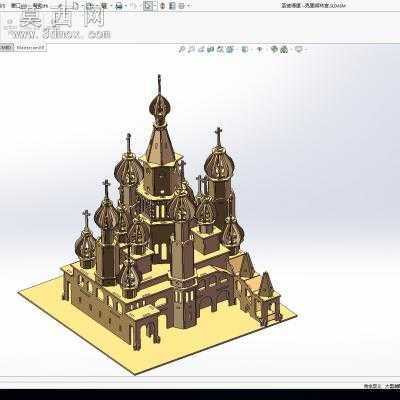
Task: Open the Help menu in menu bar
Action: 40,6
